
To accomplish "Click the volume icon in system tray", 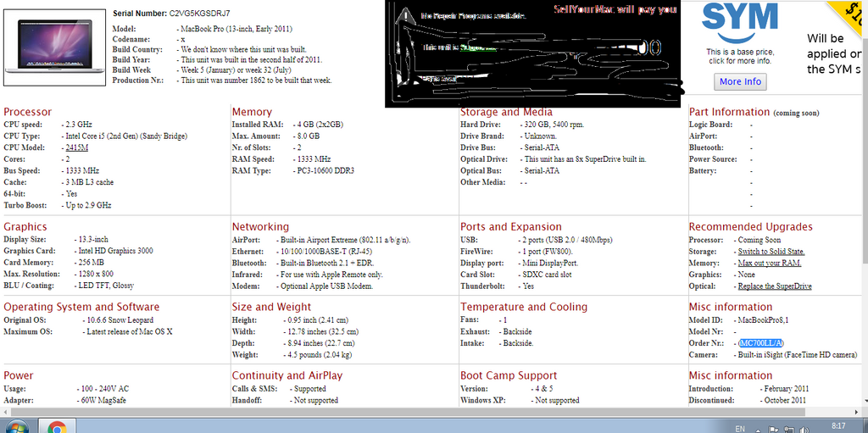I will [805, 429].
